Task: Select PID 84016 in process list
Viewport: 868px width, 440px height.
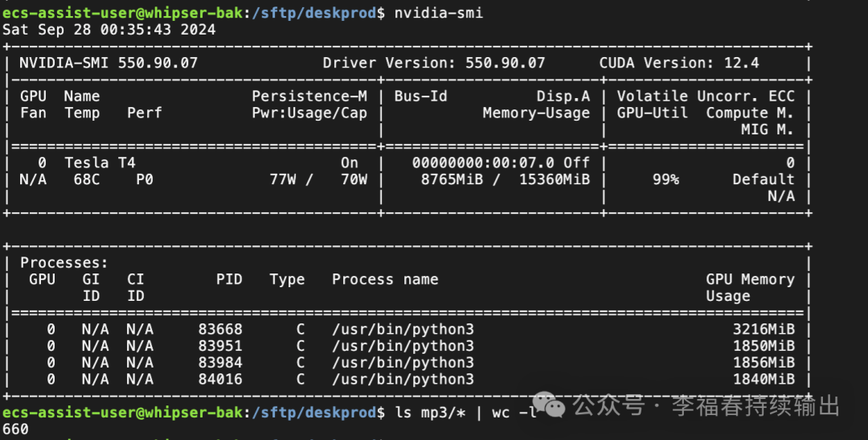Action: click(220, 379)
